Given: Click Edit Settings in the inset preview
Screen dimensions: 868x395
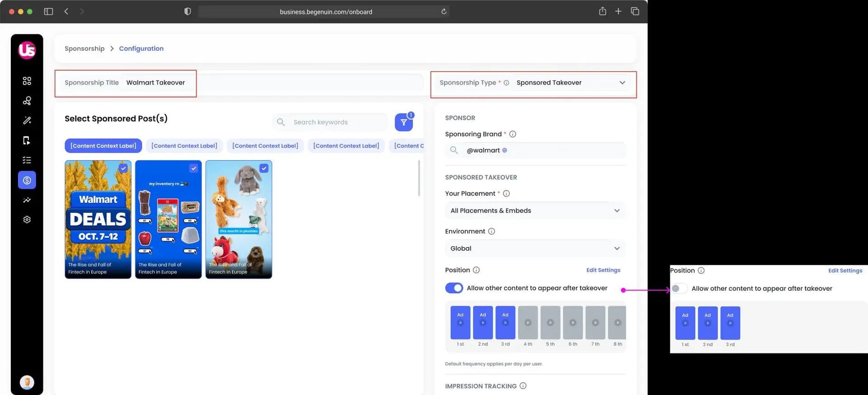Looking at the screenshot, I should [845, 271].
